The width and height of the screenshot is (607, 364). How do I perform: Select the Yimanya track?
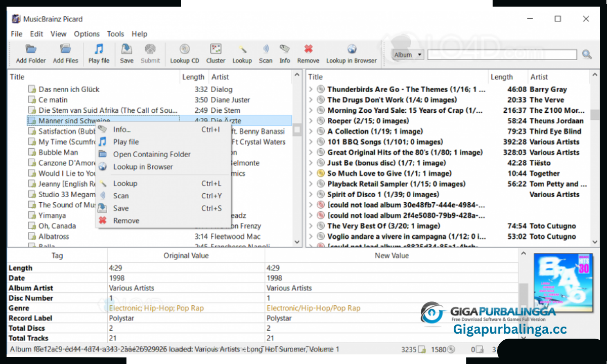pyautogui.click(x=52, y=215)
